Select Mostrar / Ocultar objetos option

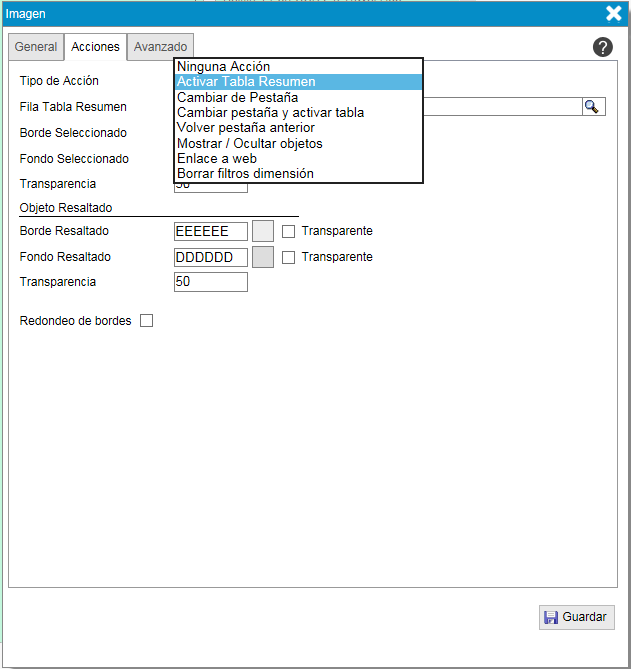[x=249, y=143]
